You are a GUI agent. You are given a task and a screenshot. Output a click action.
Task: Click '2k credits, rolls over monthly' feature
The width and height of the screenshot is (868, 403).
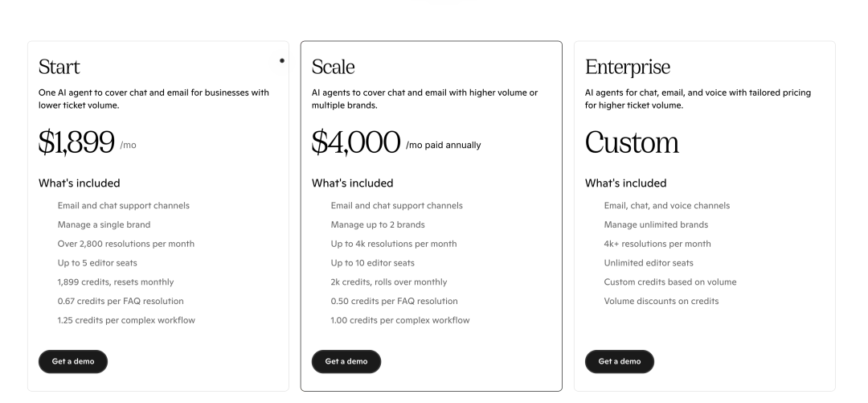[389, 282]
